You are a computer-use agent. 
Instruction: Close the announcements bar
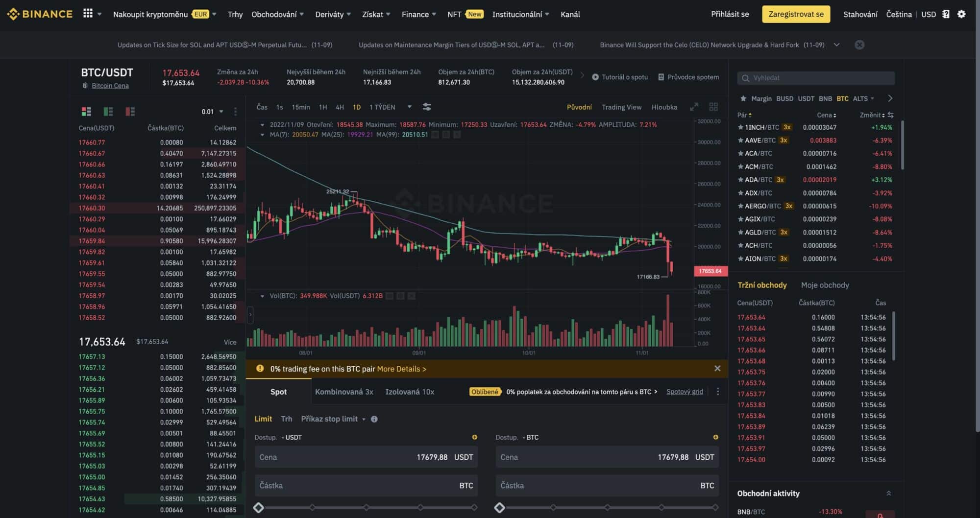pyautogui.click(x=859, y=45)
